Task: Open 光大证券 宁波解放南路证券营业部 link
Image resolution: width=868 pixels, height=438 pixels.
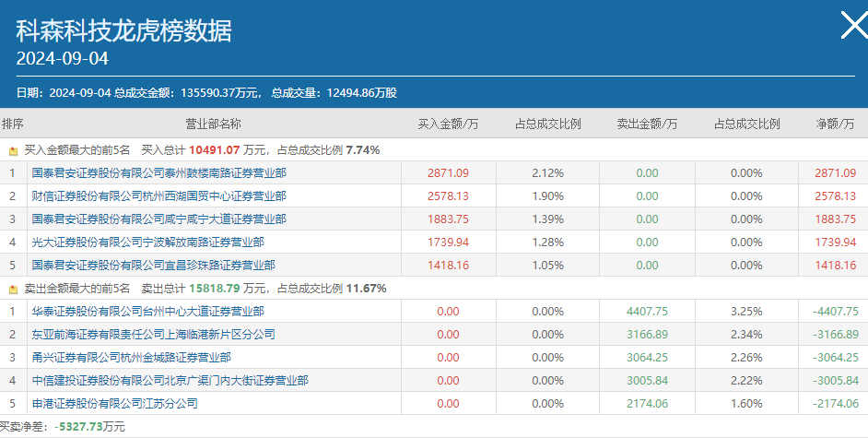Action: point(147,243)
